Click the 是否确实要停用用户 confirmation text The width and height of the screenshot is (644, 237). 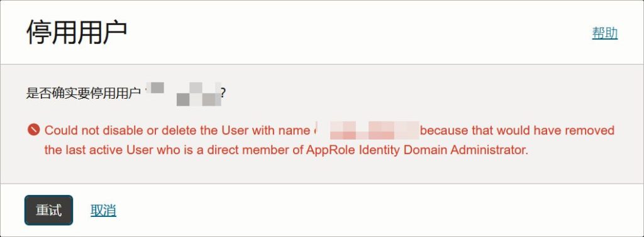coord(84,94)
